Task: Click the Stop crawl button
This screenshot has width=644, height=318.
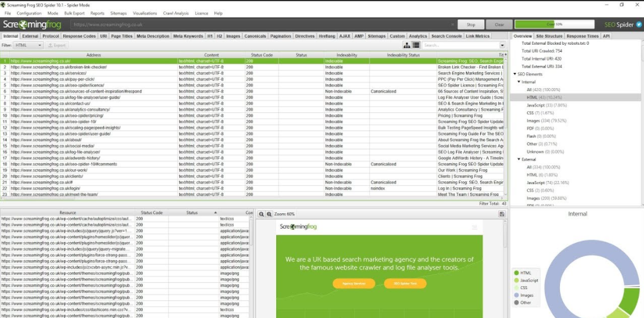Action: point(471,25)
